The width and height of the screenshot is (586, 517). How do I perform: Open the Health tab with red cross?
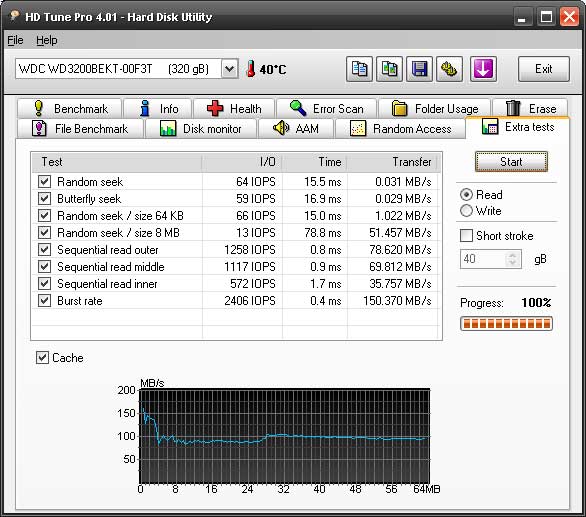coord(234,108)
